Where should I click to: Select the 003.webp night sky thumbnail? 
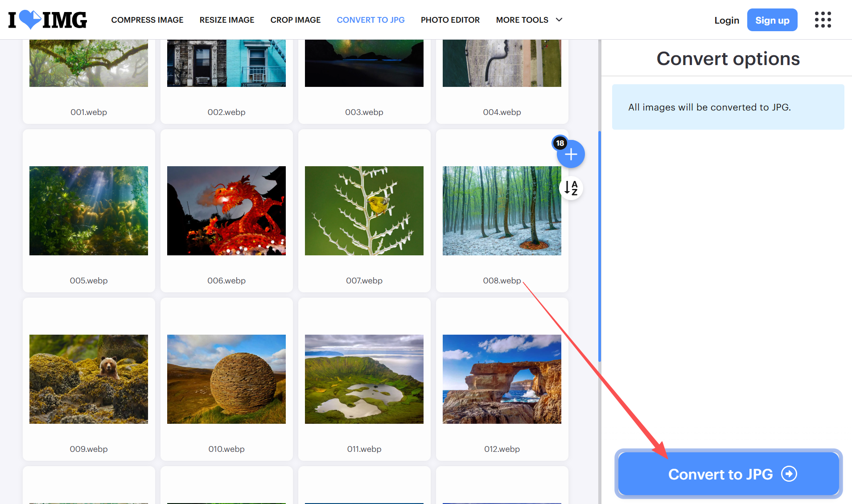364,63
